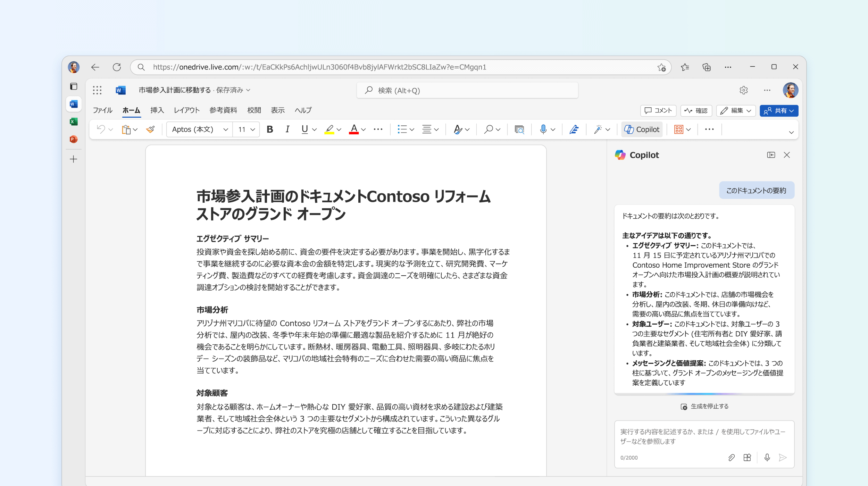Click 生成を停止する stop generating
Viewport: 868px width, 486px height.
705,407
